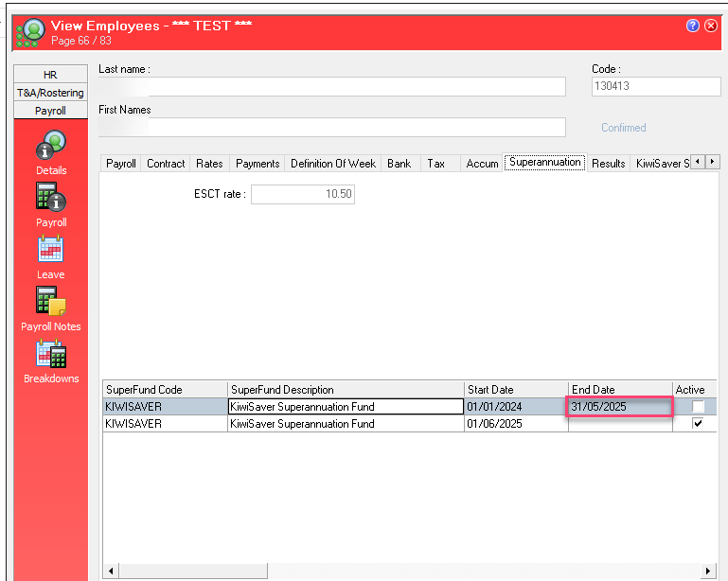
Task: Open the Leave calendar icon
Action: (51, 250)
